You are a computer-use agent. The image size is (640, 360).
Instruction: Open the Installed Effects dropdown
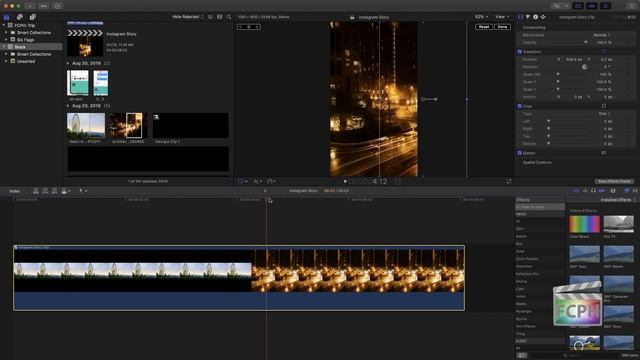click(618, 200)
